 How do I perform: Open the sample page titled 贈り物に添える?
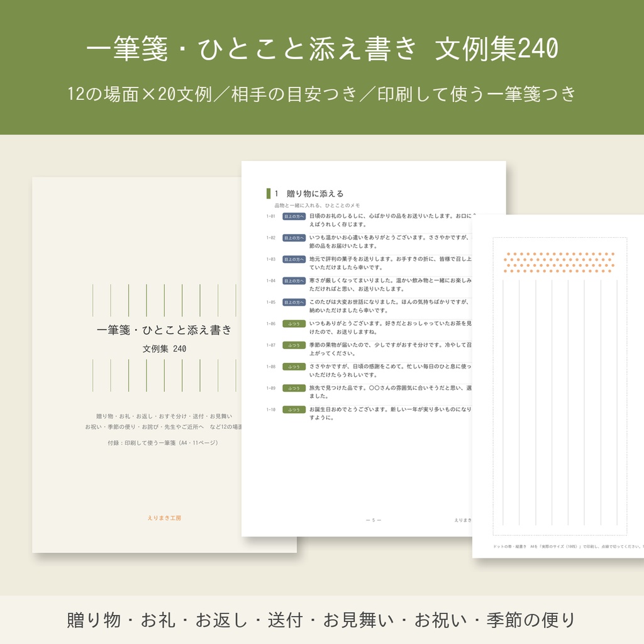pyautogui.click(x=357, y=348)
